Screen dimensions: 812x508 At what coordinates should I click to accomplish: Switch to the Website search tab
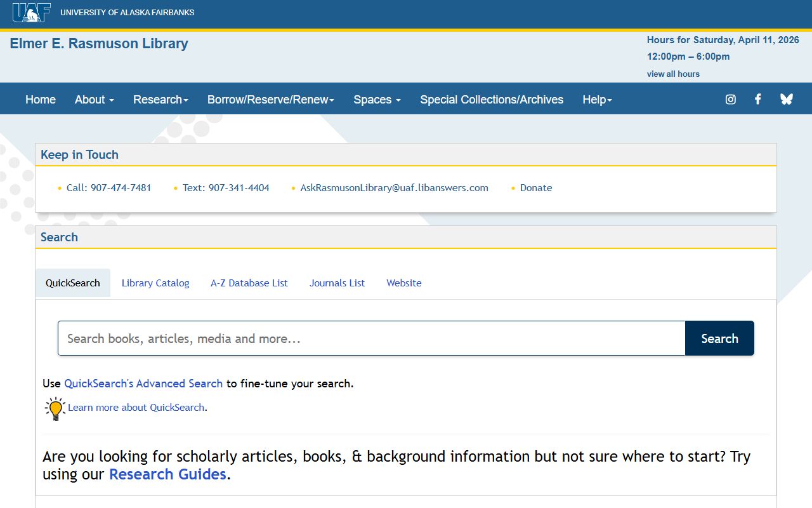(404, 283)
